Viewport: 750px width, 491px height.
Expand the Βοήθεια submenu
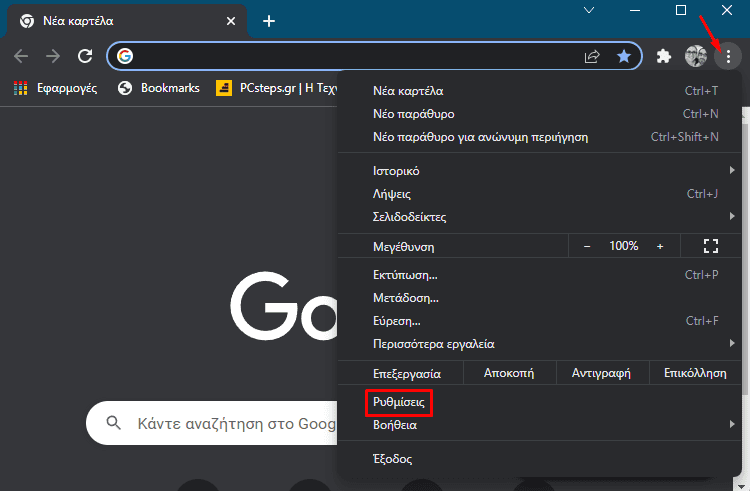click(540, 425)
